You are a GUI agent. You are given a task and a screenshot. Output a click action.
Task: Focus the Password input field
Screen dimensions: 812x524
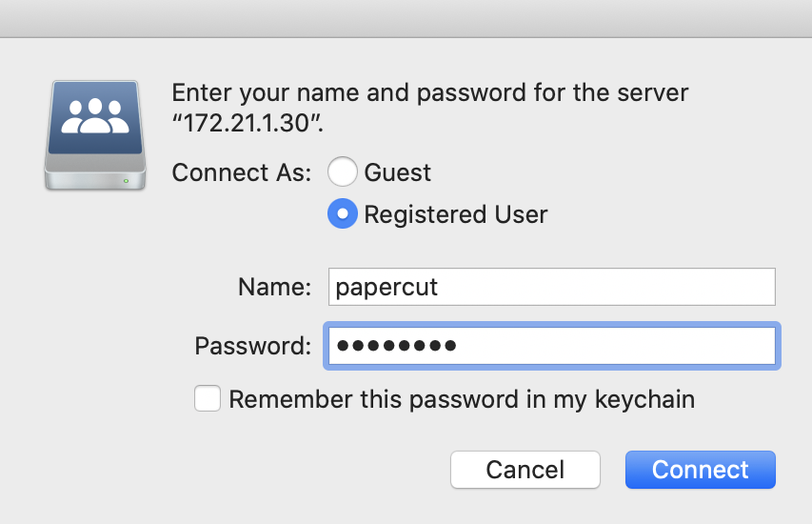551,346
